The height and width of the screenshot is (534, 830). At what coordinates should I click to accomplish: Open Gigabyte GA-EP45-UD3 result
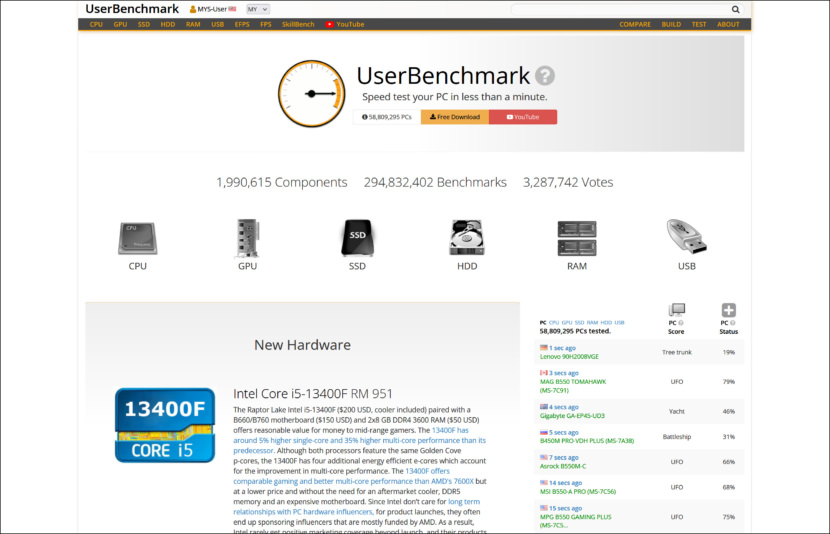(572, 416)
